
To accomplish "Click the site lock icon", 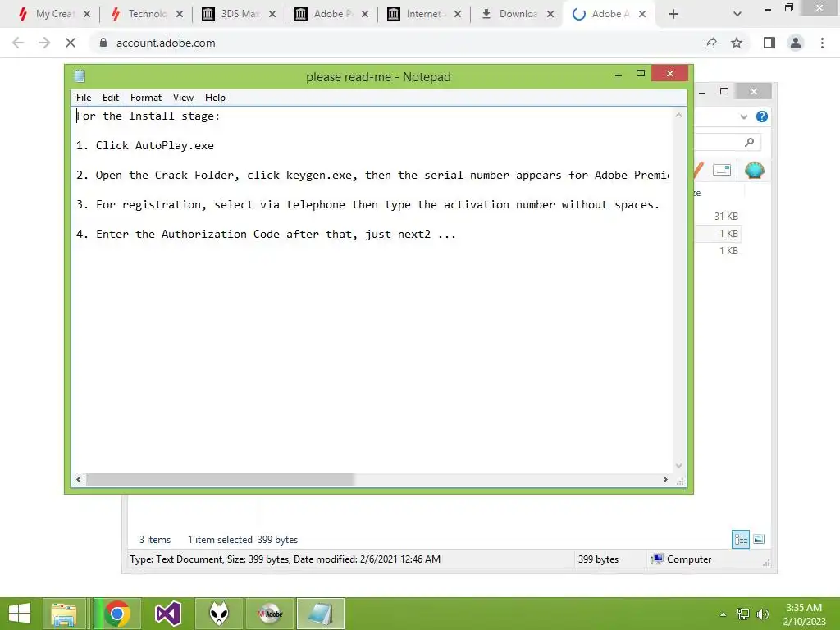I will pyautogui.click(x=103, y=43).
